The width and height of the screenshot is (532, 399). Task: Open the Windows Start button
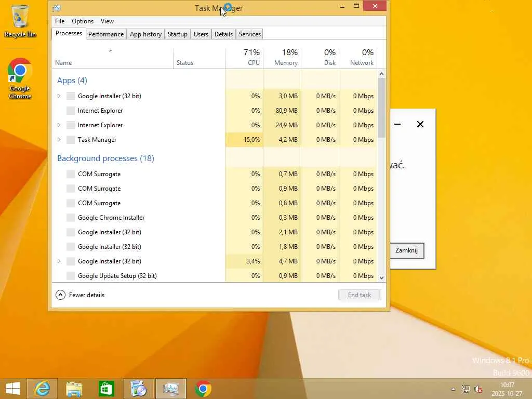click(13, 389)
